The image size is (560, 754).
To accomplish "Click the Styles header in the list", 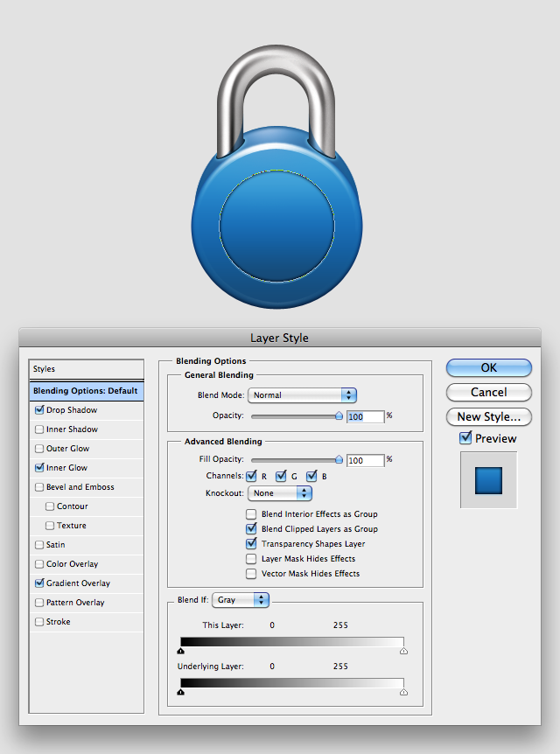I will click(x=86, y=369).
